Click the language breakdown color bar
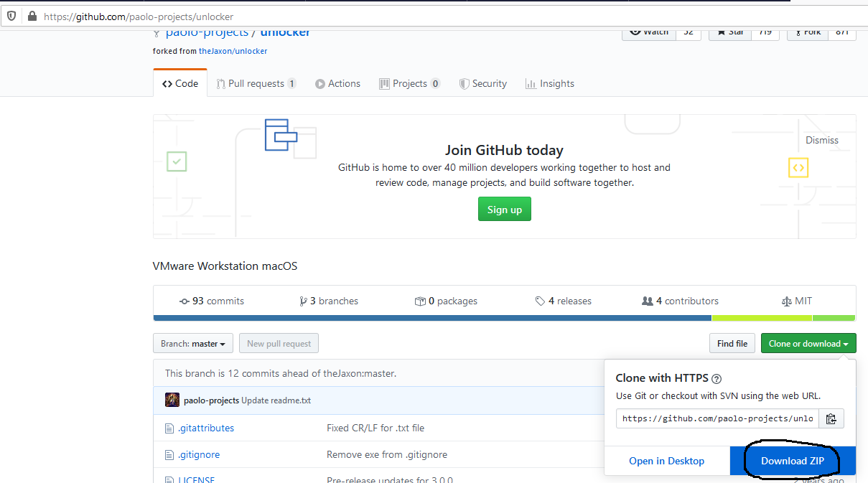Screen dimensions: 868x483 tap(504, 318)
